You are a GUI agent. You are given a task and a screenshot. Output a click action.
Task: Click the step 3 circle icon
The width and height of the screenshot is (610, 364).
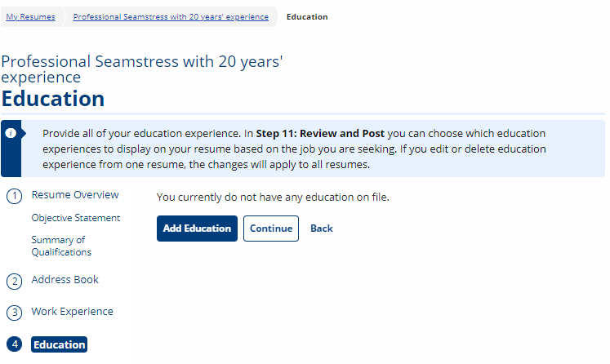(x=15, y=313)
